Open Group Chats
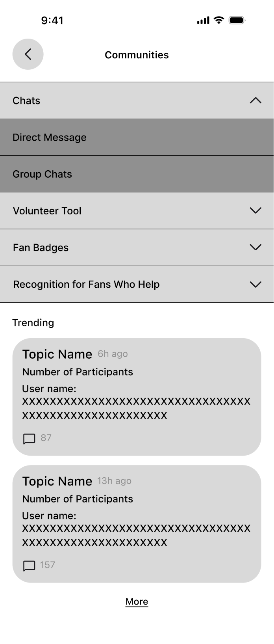This screenshot has height=644, width=274. pos(137,174)
